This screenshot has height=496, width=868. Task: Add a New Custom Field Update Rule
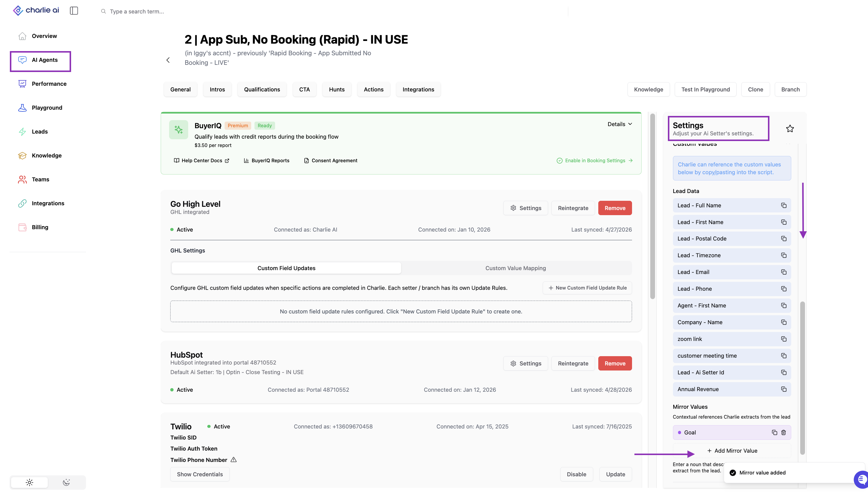pyautogui.click(x=587, y=288)
